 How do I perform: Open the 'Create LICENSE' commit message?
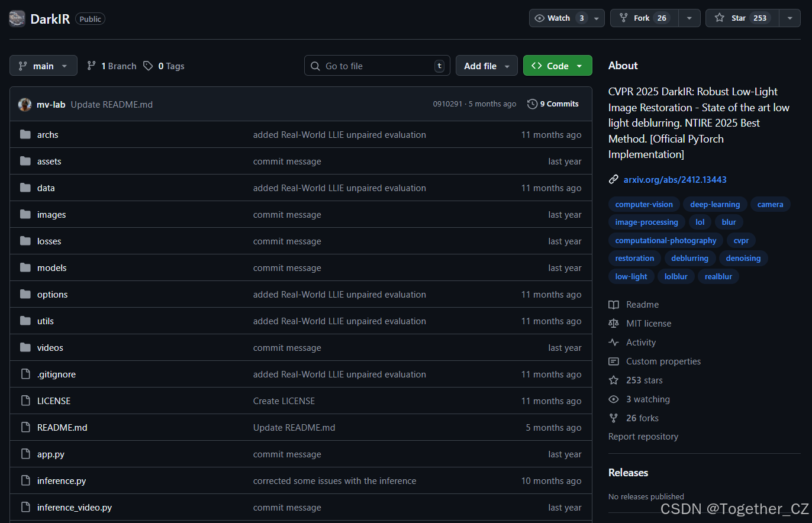284,401
